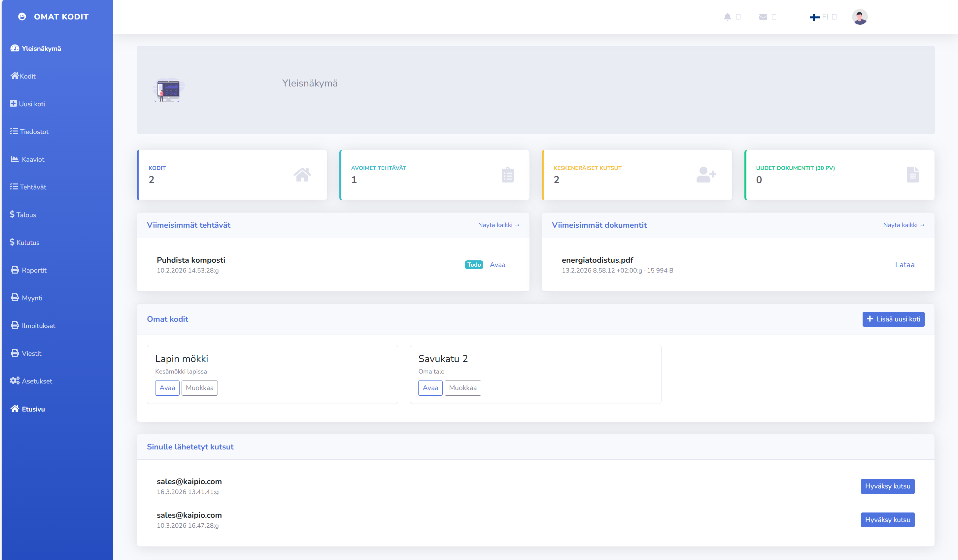Select Talous in the sidebar
This screenshot has width=958, height=560.
(x=26, y=214)
